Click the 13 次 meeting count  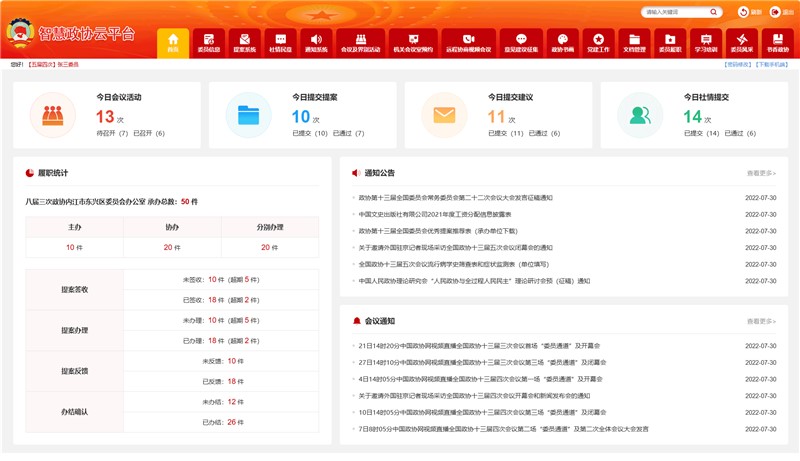110,117
